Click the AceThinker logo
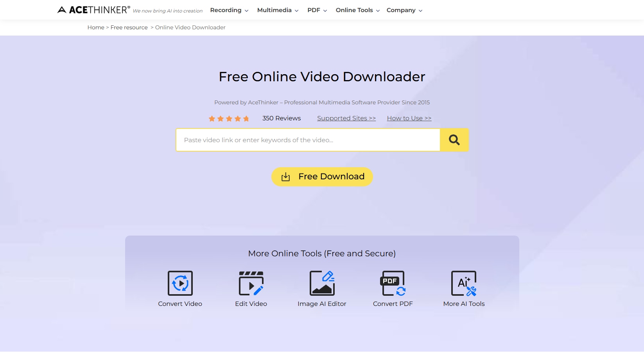Image resolution: width=644 pixels, height=352 pixels. click(x=94, y=10)
